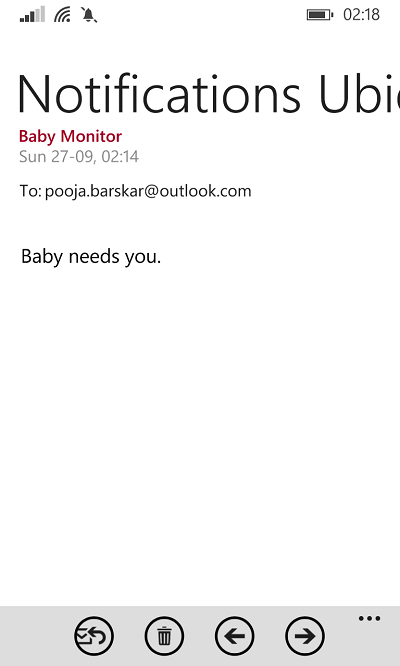Expand app bar by tapping its blank left area
Image resolution: width=400 pixels, height=666 pixels.
point(34,636)
